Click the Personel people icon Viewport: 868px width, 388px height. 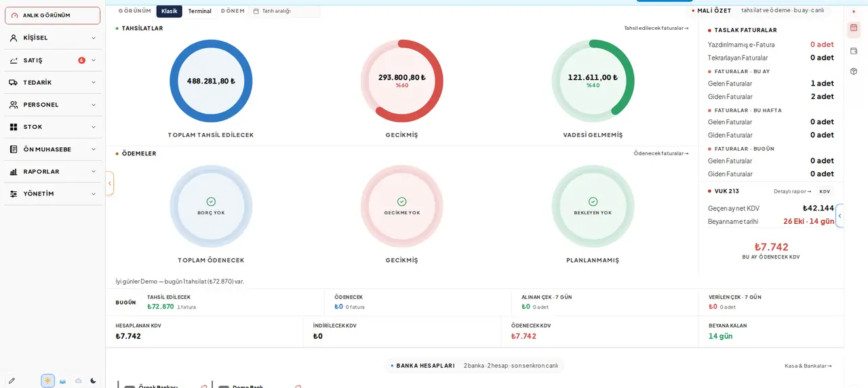tap(14, 105)
